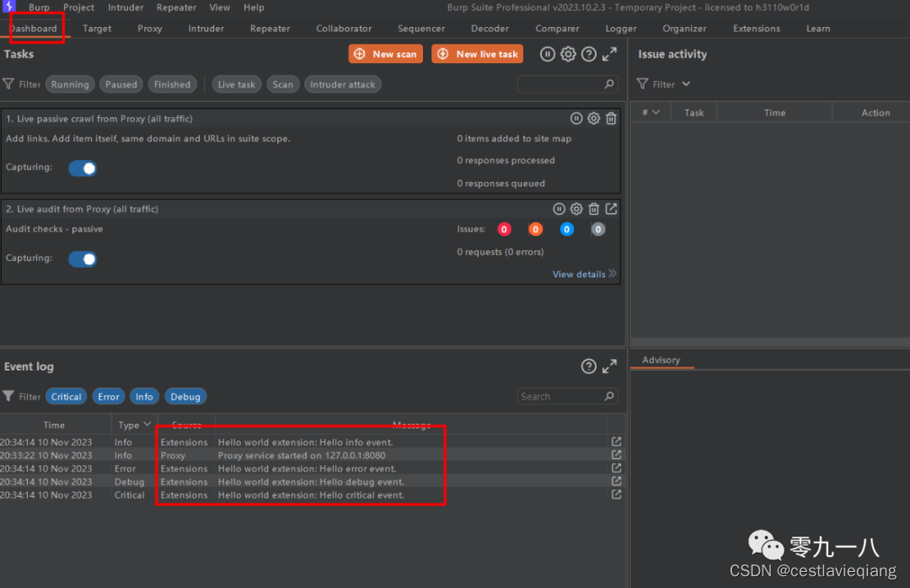Image resolution: width=910 pixels, height=588 pixels.
Task: Click the Task column header in Issue activity
Action: point(693,113)
